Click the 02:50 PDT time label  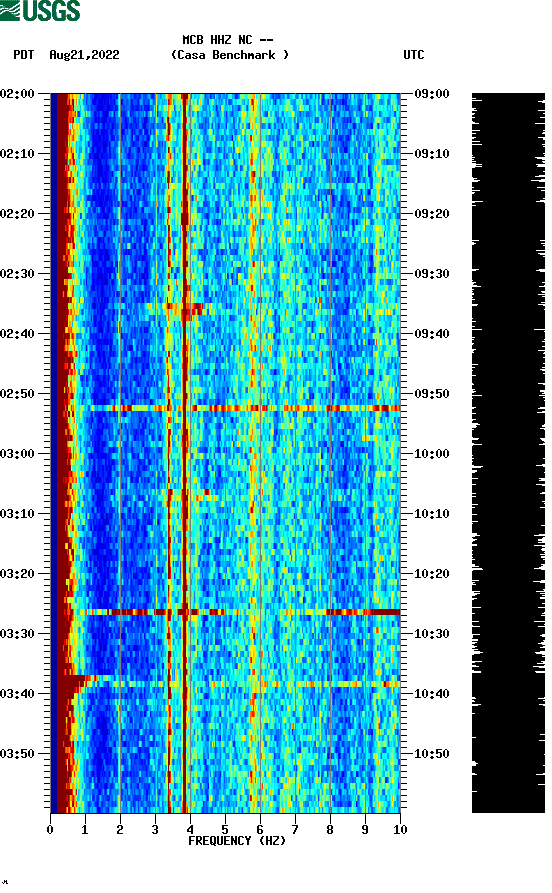(x=18, y=394)
